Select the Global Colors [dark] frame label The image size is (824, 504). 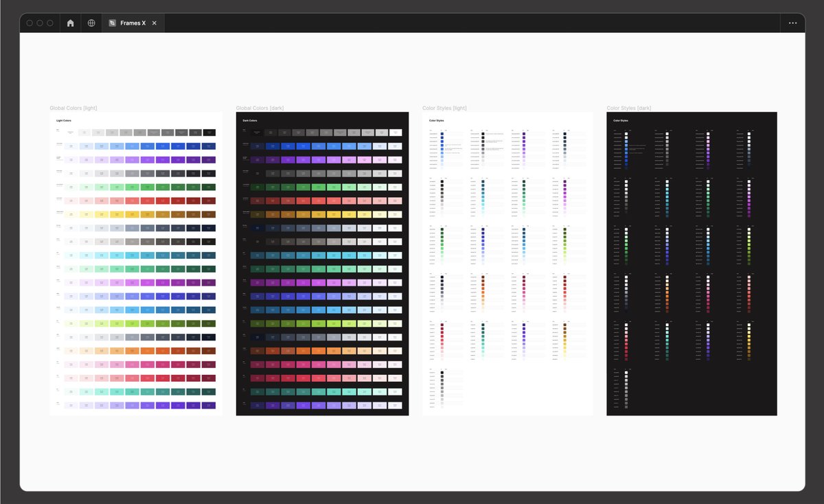tap(260, 108)
